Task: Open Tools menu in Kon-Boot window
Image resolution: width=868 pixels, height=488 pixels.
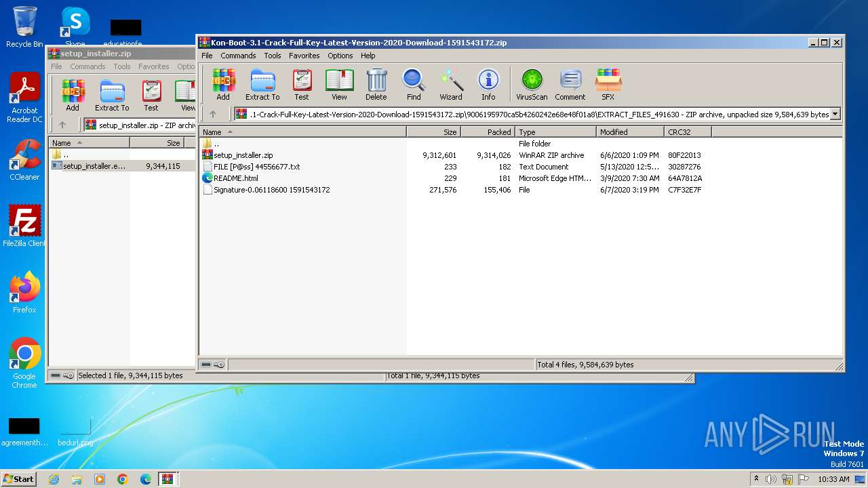Action: [x=273, y=56]
